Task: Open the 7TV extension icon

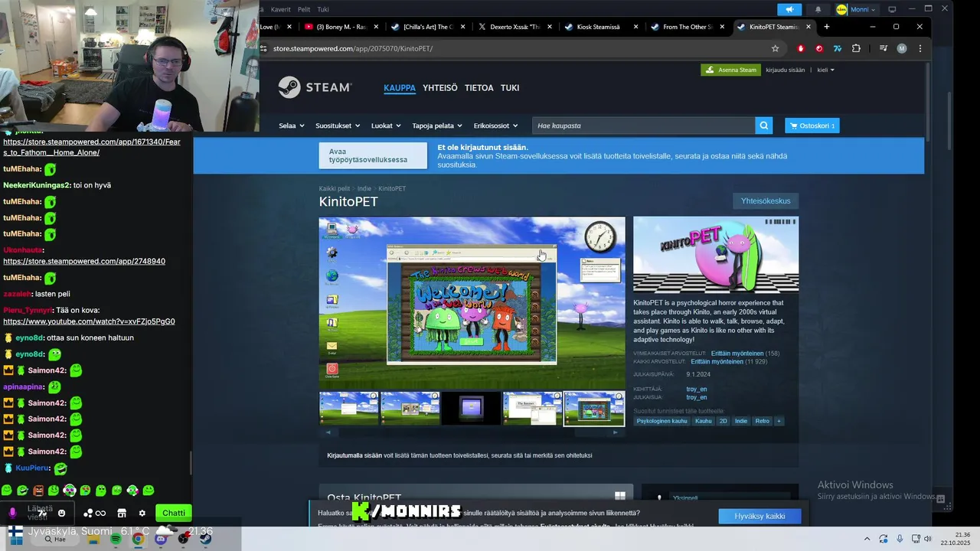Action: coord(838,48)
